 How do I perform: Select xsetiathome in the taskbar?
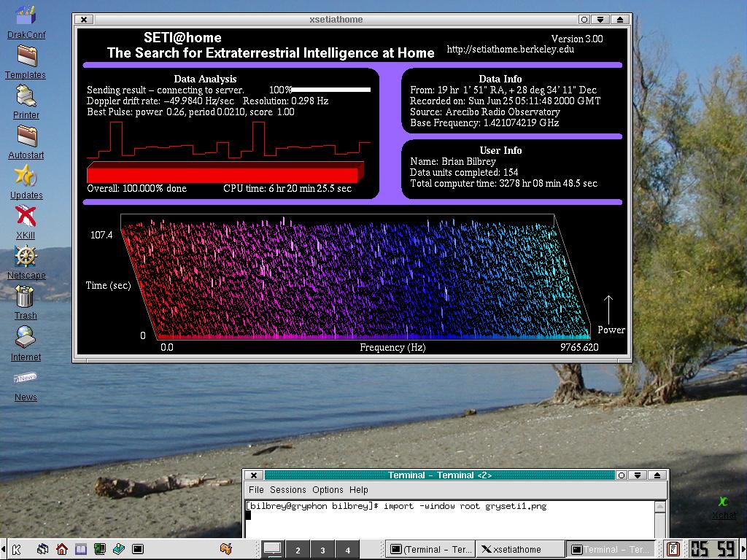(x=519, y=550)
